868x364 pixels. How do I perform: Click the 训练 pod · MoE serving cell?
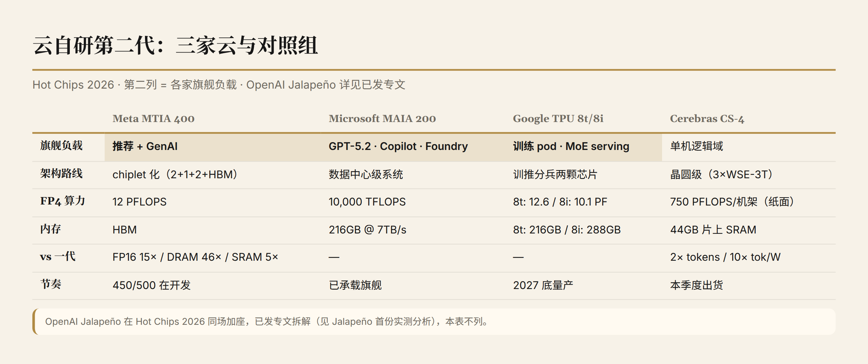pyautogui.click(x=583, y=147)
